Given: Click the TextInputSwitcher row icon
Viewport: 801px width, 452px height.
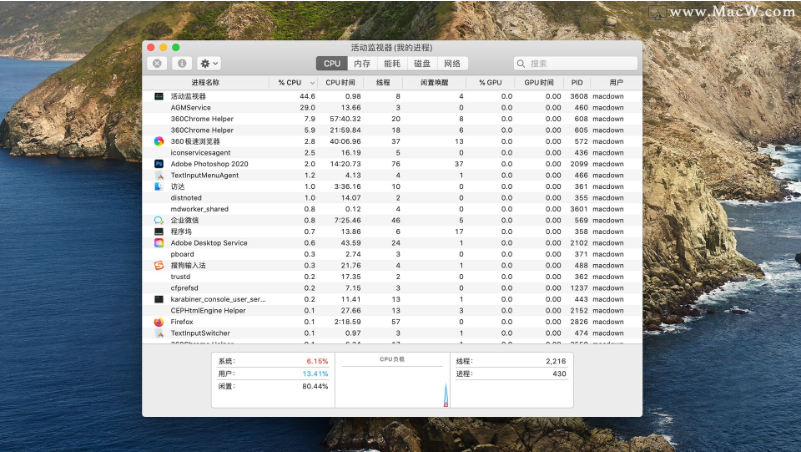Looking at the screenshot, I should 159,333.
